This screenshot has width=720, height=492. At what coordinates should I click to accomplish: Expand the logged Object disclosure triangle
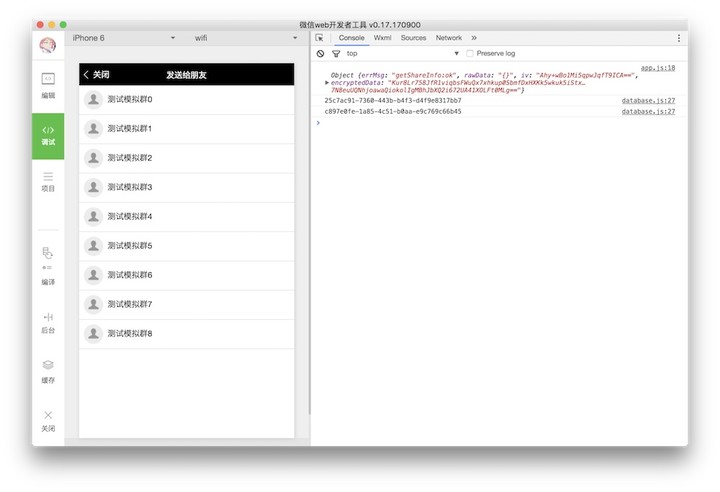click(x=327, y=83)
